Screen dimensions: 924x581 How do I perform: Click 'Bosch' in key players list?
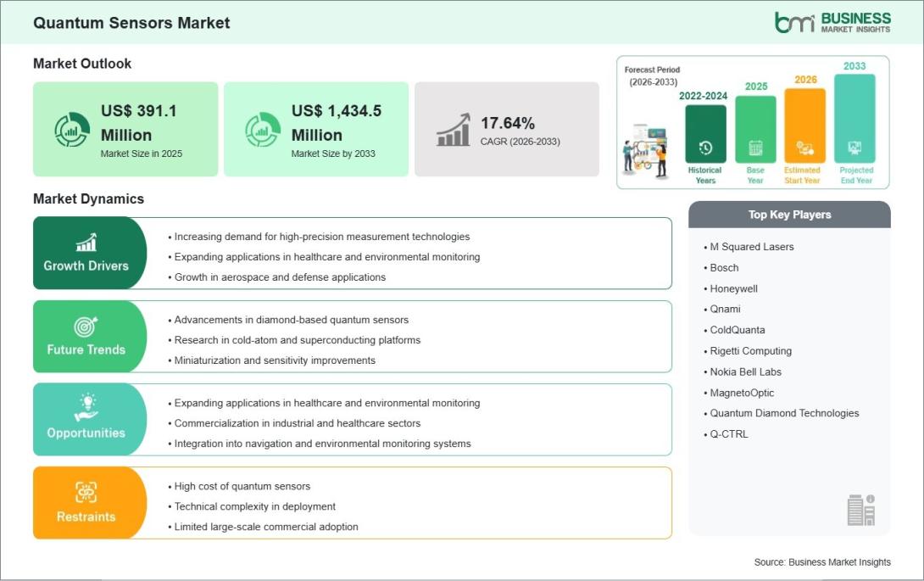(724, 268)
